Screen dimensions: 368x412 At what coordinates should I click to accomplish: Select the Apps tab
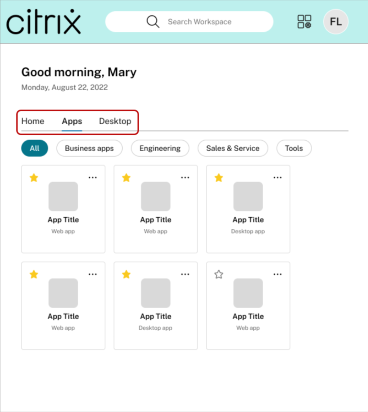tap(72, 121)
